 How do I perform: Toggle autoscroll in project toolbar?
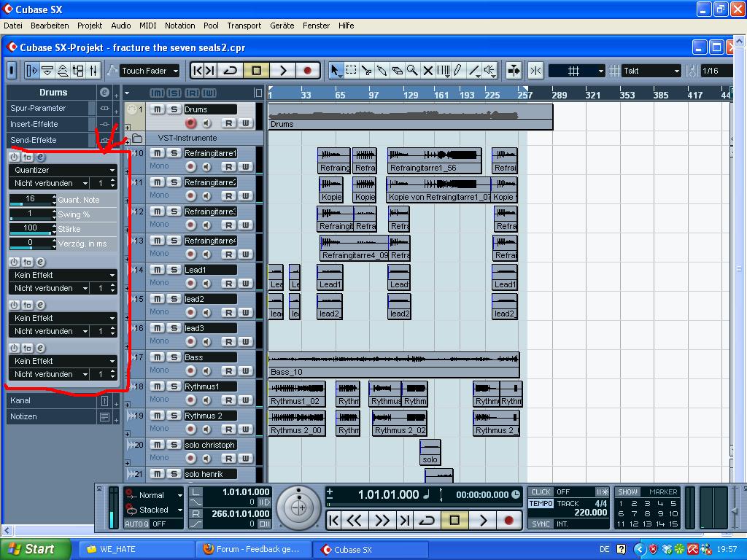coord(514,71)
